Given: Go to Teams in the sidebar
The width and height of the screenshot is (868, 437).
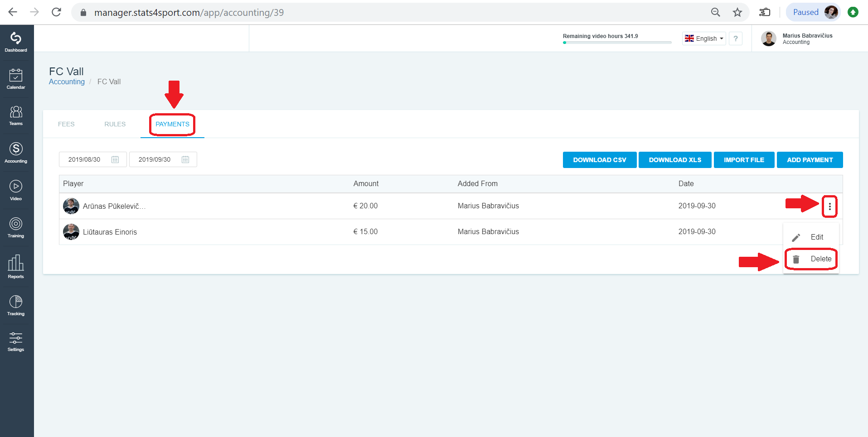Looking at the screenshot, I should (x=16, y=115).
